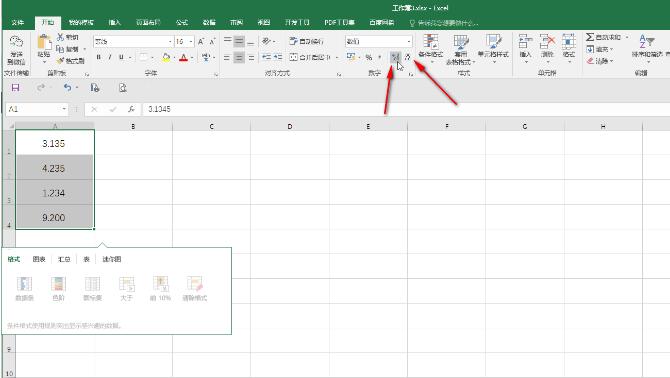Choose Greater Than in Quick Analysis

tap(126, 288)
